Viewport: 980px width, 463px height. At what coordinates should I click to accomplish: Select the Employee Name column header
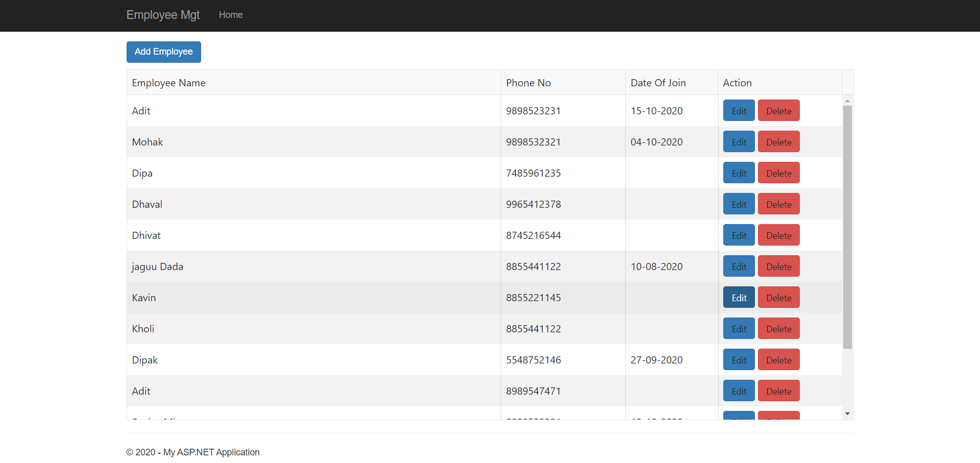(x=168, y=83)
